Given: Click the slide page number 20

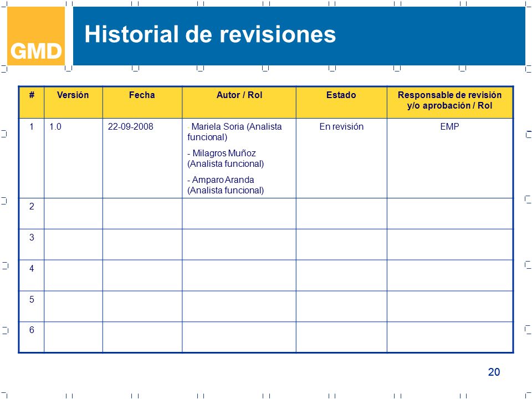Looking at the screenshot, I should [x=494, y=372].
